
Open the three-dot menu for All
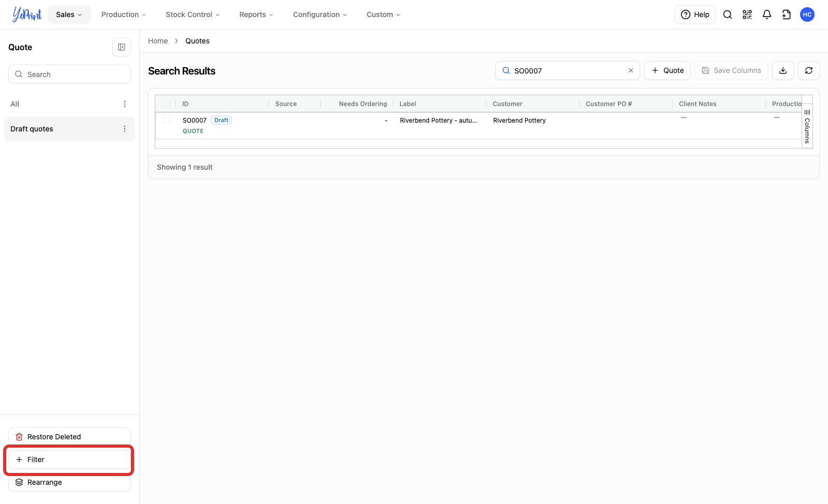point(125,104)
